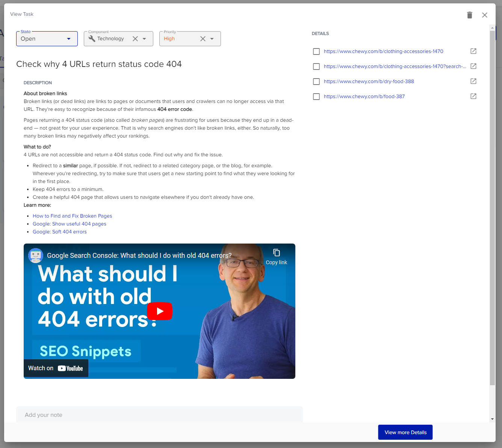Open clothing-accessories-1470?search in new tab icon
The image size is (502, 448).
coord(473,66)
